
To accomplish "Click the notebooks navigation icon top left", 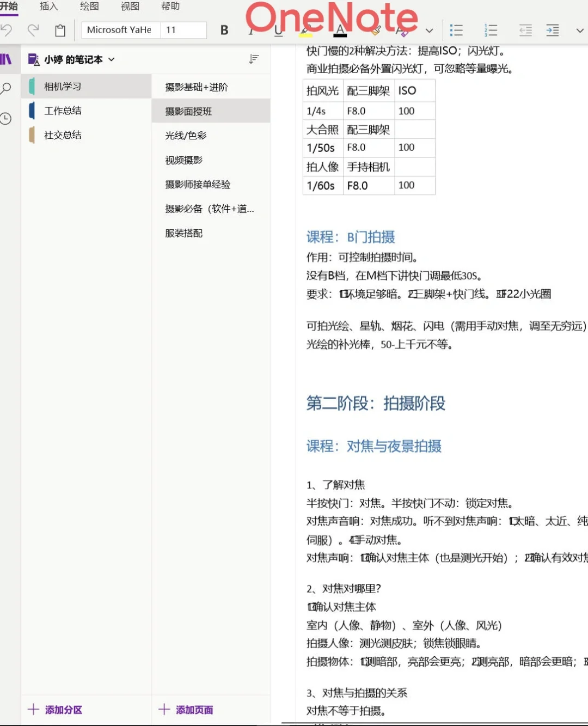I will point(6,59).
